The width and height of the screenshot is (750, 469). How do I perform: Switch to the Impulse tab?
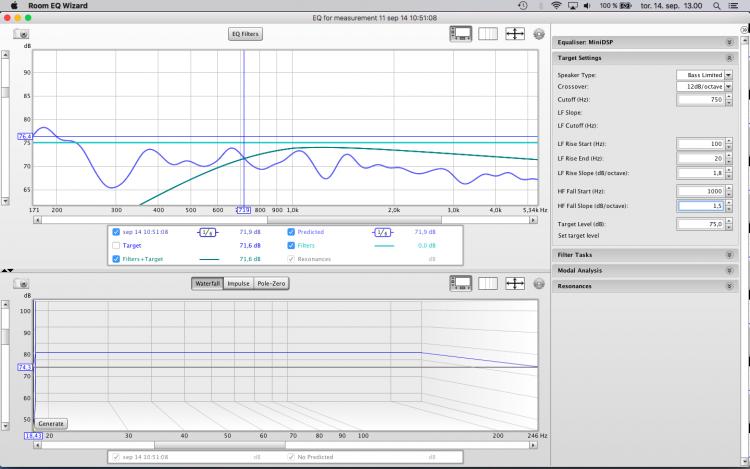238,284
